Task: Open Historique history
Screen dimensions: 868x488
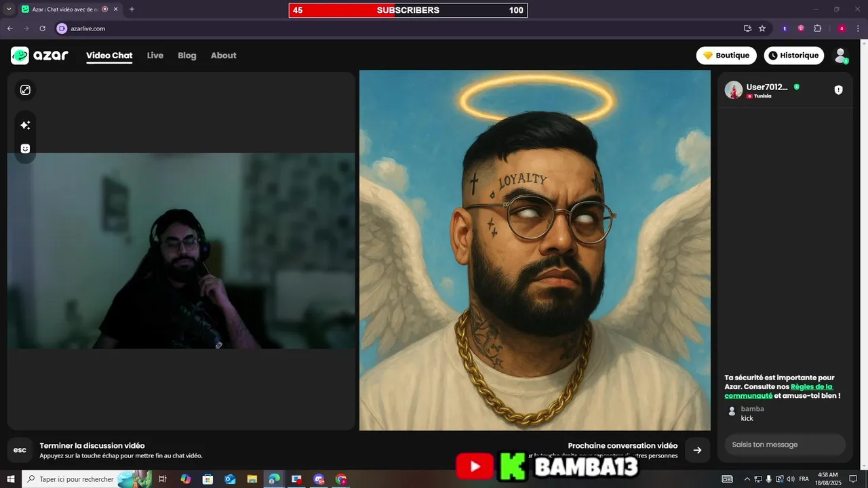Action: pyautogui.click(x=793, y=56)
